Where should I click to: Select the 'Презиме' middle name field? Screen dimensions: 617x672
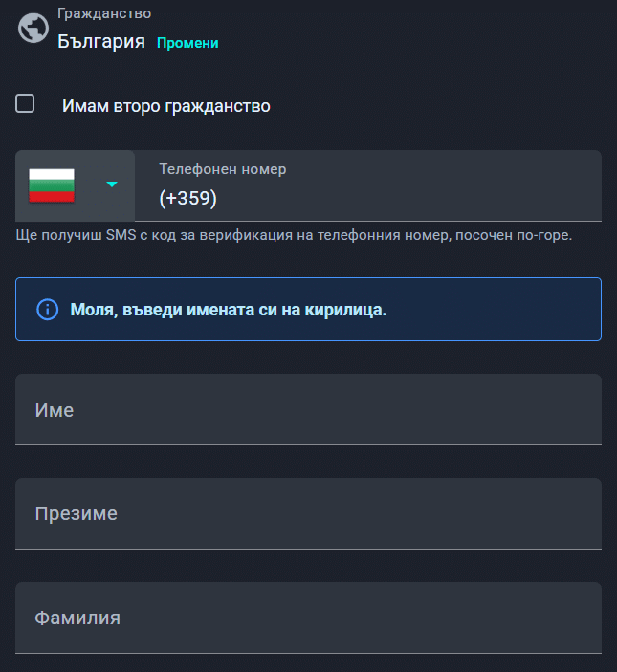point(308,513)
